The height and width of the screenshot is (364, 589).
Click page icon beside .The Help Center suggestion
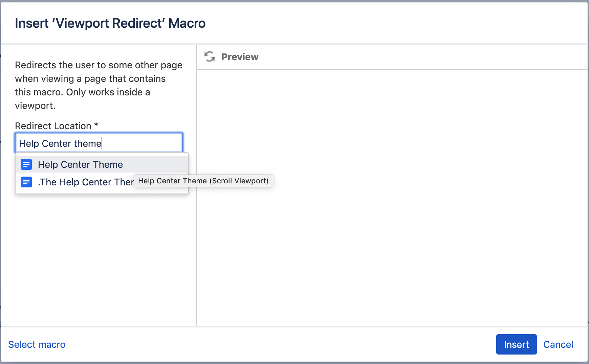tap(26, 182)
